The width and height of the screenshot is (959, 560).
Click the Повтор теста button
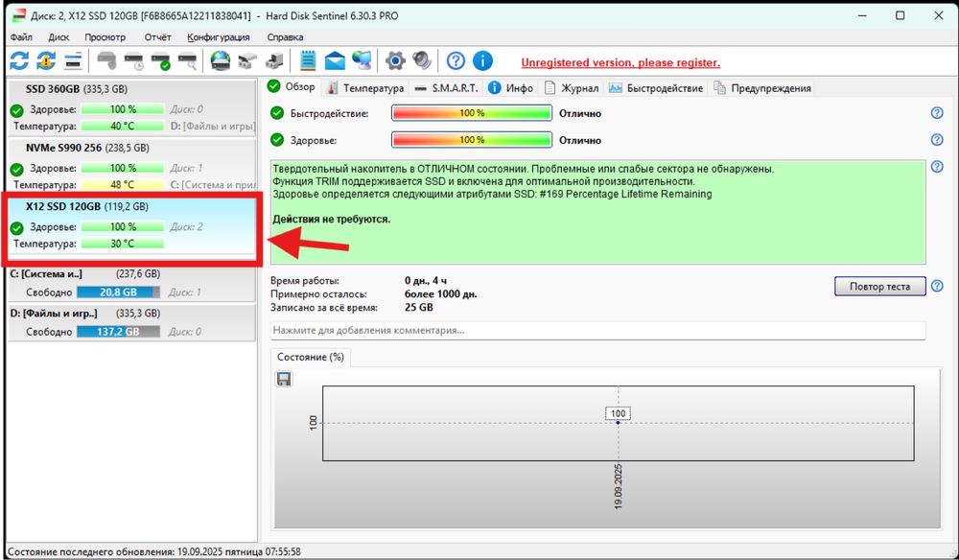(879, 286)
